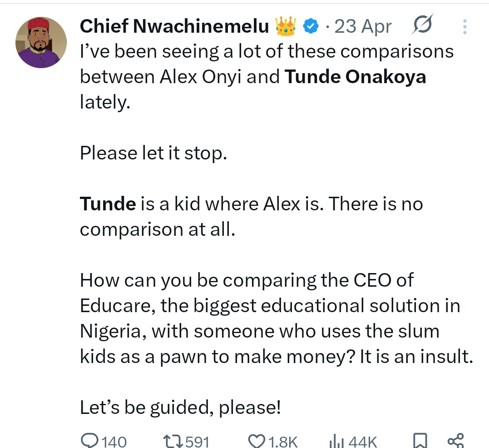Open the 140 replies count

(x=114, y=442)
